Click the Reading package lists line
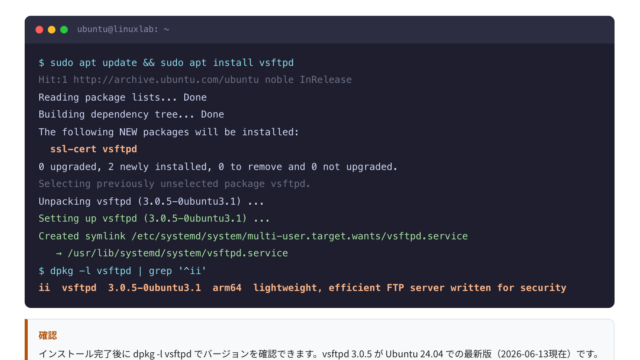Viewport: 640px width, 360px height. [122, 97]
